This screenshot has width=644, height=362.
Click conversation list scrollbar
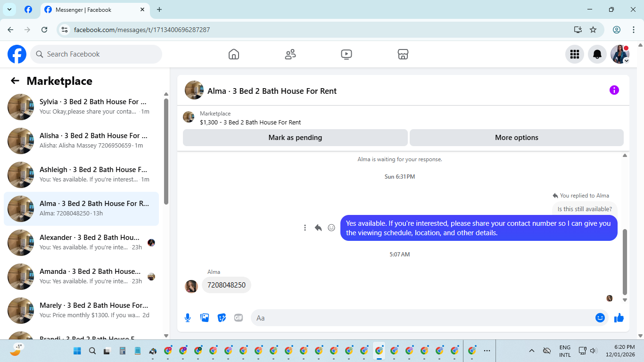pos(166,151)
